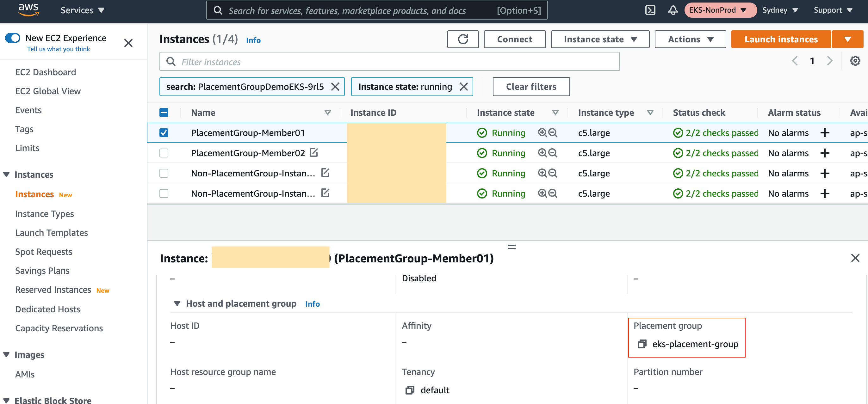Open the Launch instances split arrow
This screenshot has width=868, height=404.
847,40
